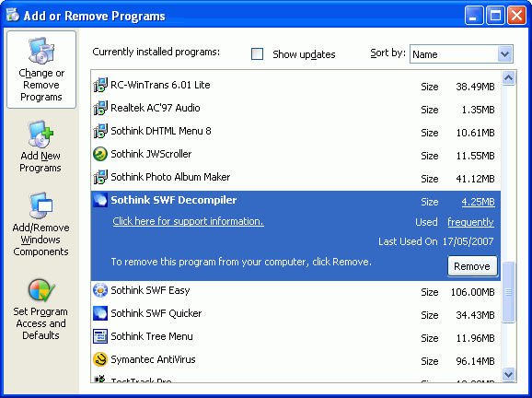The height and width of the screenshot is (398, 532).
Task: Select Realtek AC'97 Audio entry
Action: point(295,108)
